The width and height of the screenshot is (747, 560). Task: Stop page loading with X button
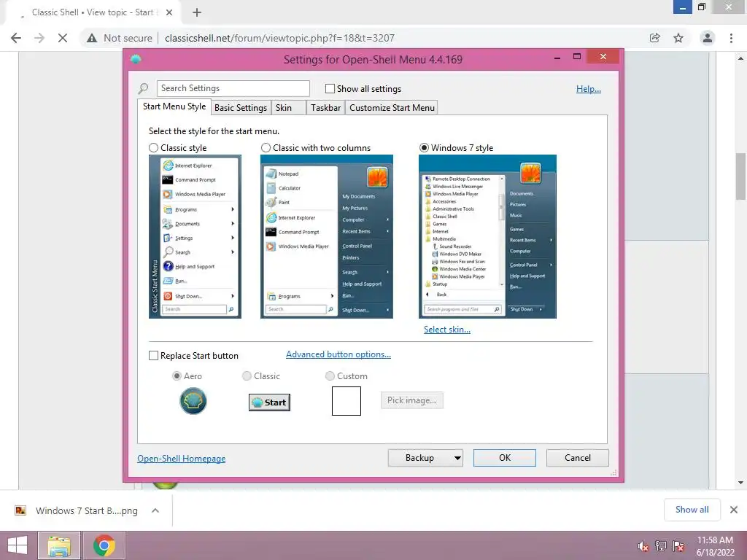63,38
